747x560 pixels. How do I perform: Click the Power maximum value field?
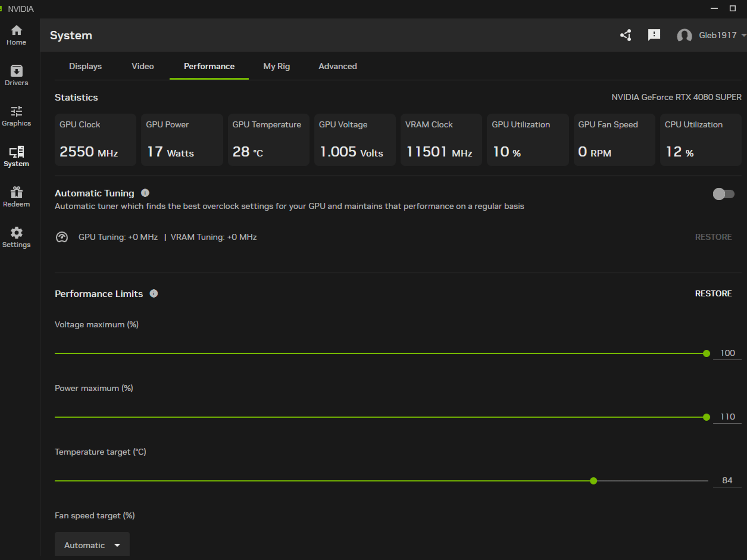[727, 417]
